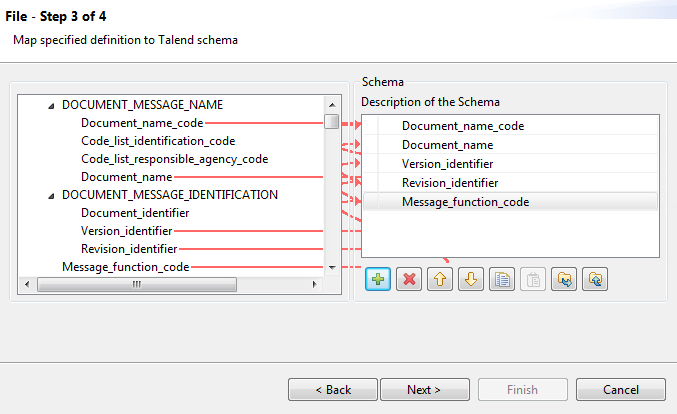The height and width of the screenshot is (414, 677).
Task: Collapse the DOCUMENT_MESSAGE_NAME tree node
Action: 50,105
